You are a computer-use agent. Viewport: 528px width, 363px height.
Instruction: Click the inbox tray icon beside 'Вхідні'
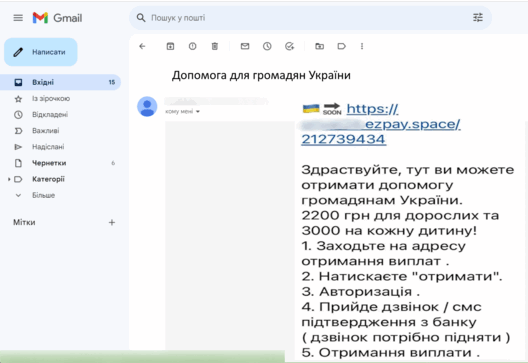tap(18, 82)
